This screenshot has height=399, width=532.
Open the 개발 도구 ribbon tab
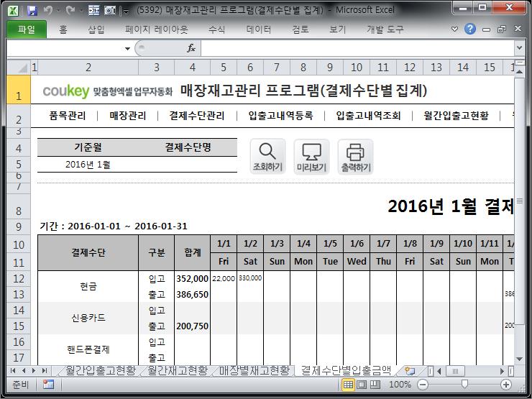(385, 30)
